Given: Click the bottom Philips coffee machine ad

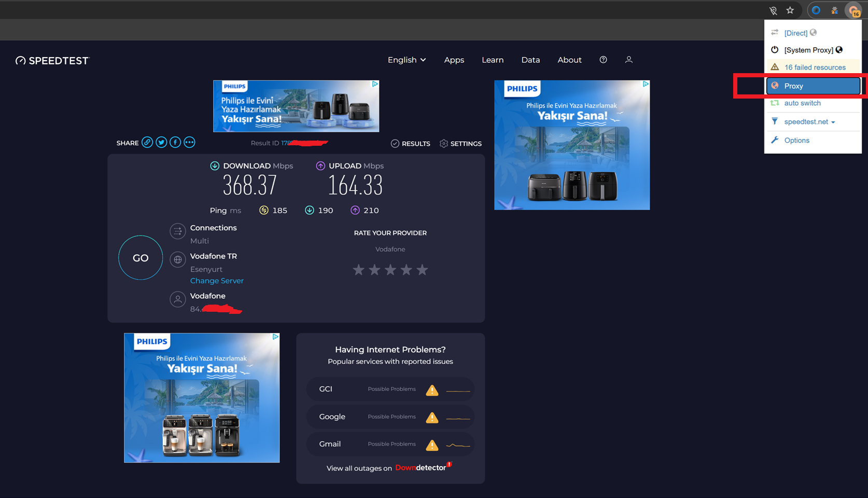Looking at the screenshot, I should click(x=202, y=398).
